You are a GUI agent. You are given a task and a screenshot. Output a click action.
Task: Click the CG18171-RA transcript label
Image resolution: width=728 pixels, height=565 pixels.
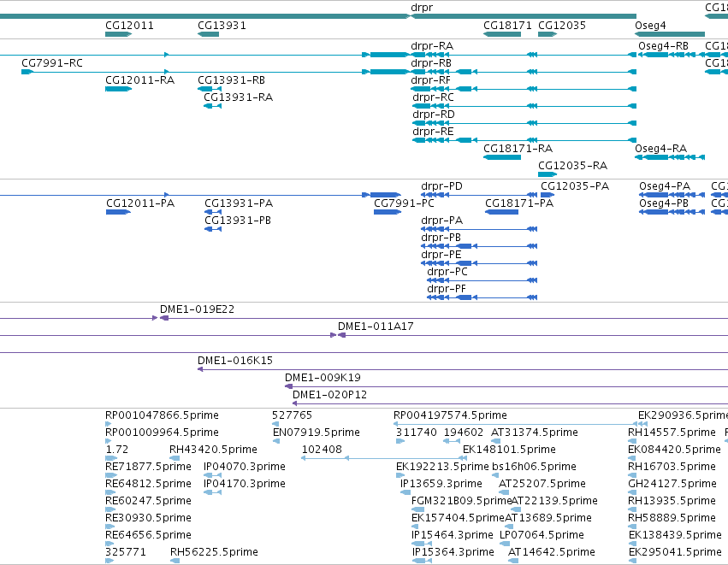(518, 149)
